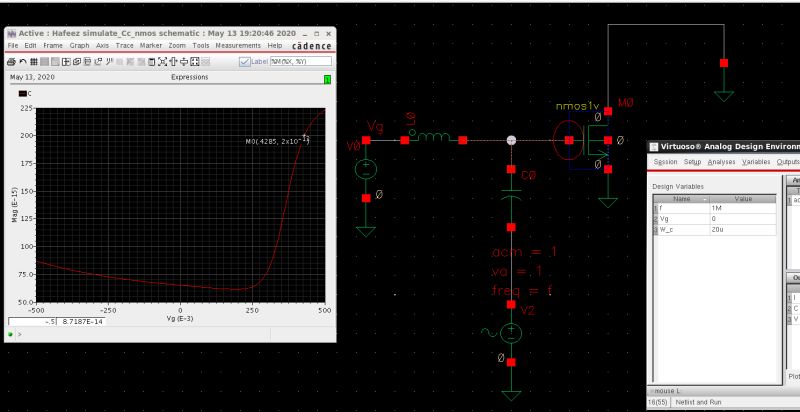
Task: Toggle the Label checkbox in waveform toolbar
Action: click(x=244, y=62)
